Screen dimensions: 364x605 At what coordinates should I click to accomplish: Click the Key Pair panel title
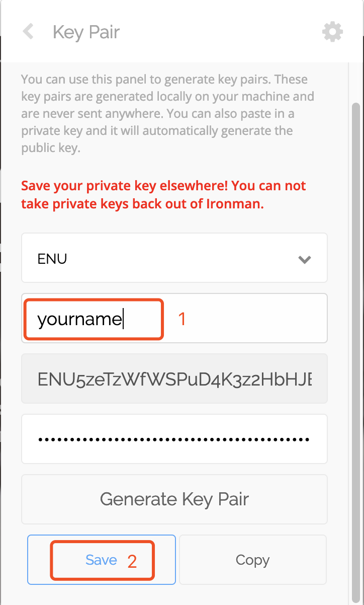[86, 32]
